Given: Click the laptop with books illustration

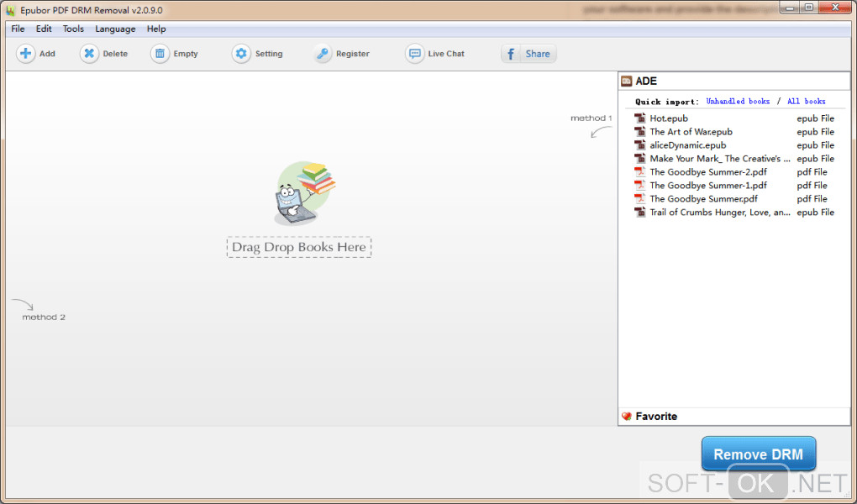Looking at the screenshot, I should pos(305,193).
